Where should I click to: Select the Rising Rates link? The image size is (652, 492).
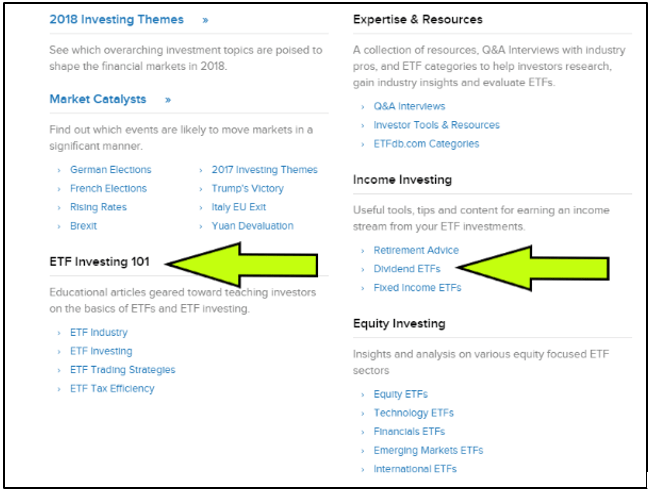point(98,207)
